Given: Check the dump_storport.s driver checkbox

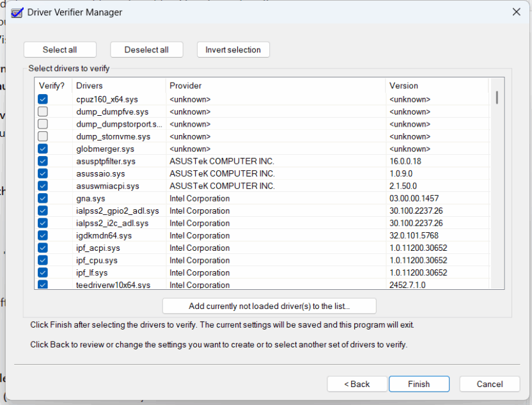Looking at the screenshot, I should click(x=42, y=123).
